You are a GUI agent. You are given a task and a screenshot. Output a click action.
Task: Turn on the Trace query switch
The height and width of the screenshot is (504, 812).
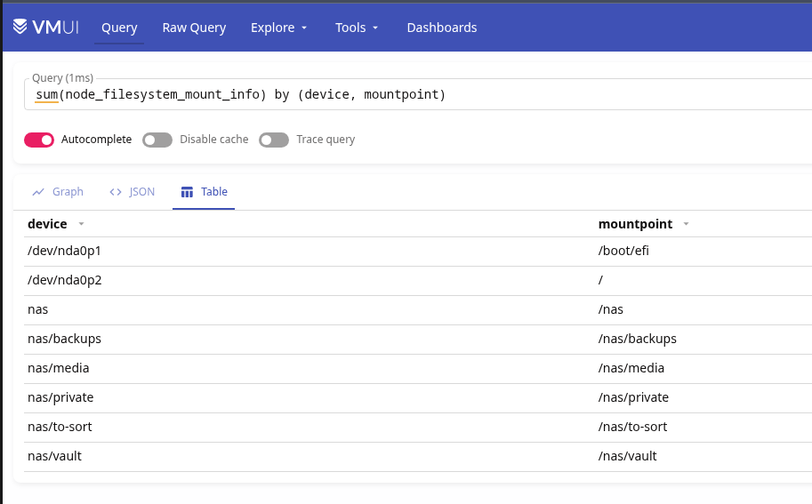coord(274,140)
